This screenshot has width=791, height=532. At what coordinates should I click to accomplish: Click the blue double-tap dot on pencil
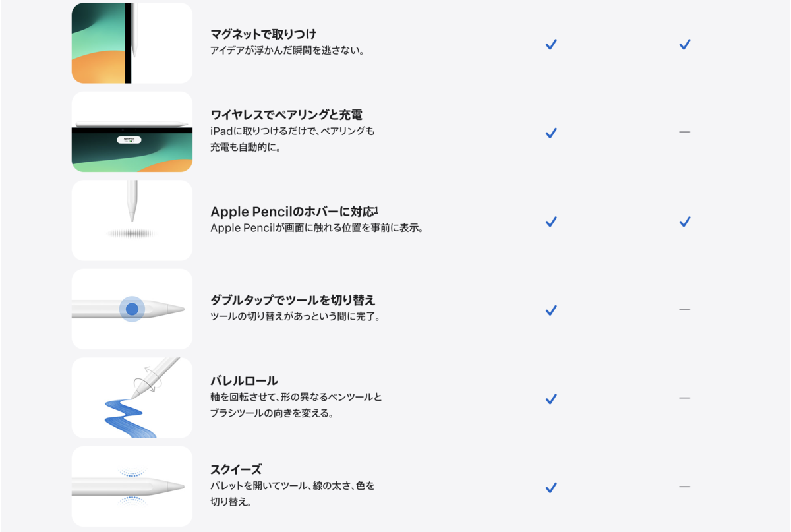pyautogui.click(x=132, y=309)
